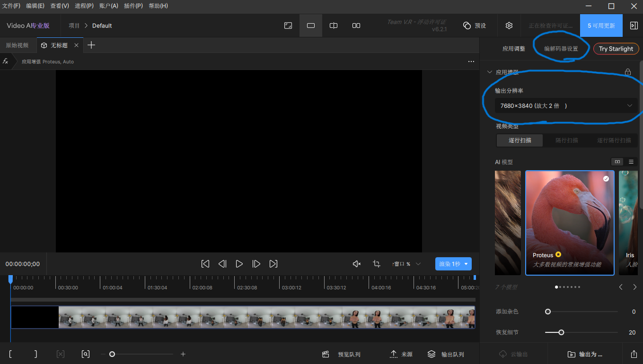Open the 预设 presets button
The width and height of the screenshot is (643, 364).
(475, 26)
